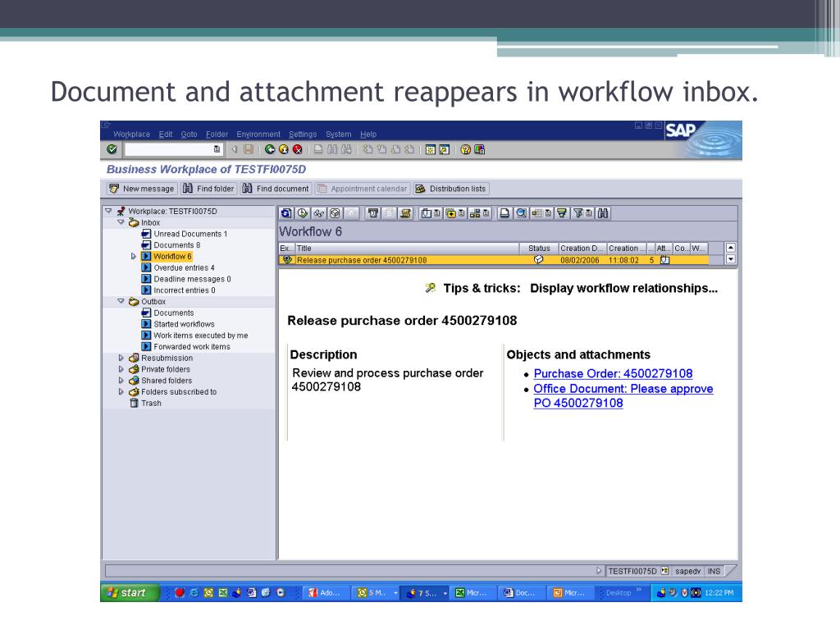Open the Purchase Order: 4500279108 link
This screenshot has height=630, width=840.
[613, 373]
